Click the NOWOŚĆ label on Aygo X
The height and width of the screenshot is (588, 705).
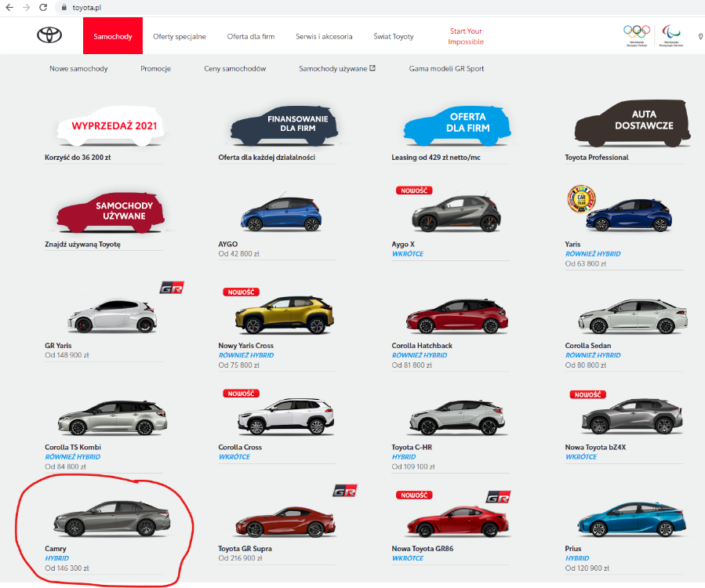click(x=414, y=191)
